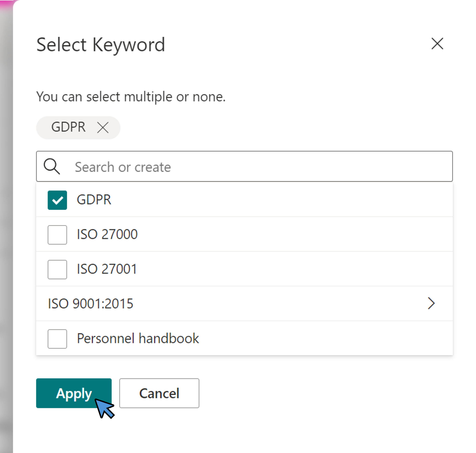Image resolution: width=476 pixels, height=453 pixels.
Task: Remove the GDPR chip with its X
Action: [103, 127]
